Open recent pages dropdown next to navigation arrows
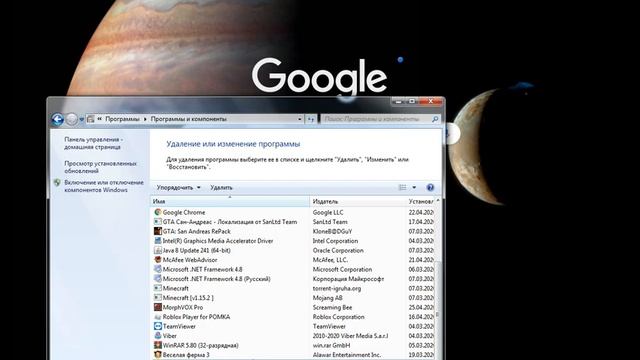The width and height of the screenshot is (640, 360). (x=82, y=119)
